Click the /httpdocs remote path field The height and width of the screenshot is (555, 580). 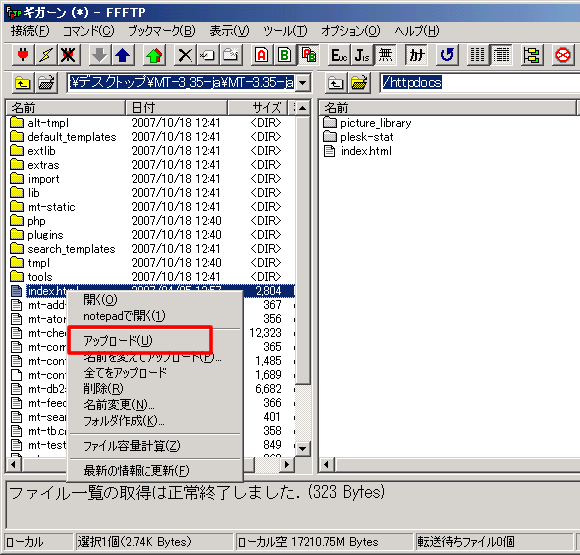tap(480, 83)
